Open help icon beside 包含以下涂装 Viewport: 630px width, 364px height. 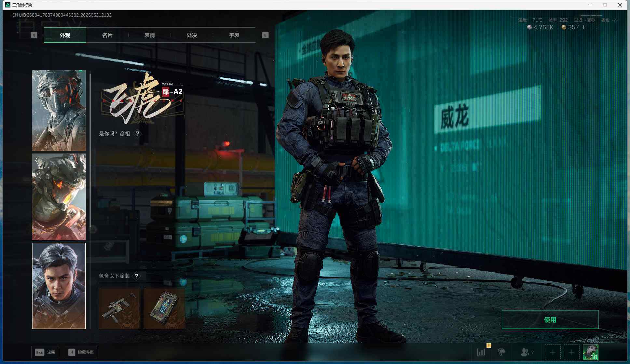coord(137,276)
